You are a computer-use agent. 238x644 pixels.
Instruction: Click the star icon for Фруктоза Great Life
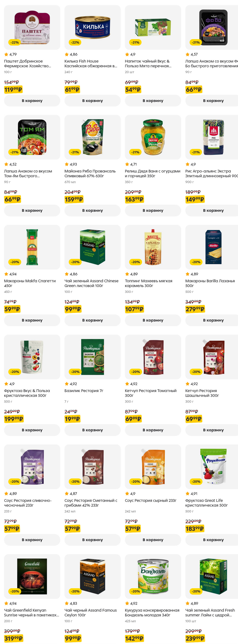pos(187,493)
